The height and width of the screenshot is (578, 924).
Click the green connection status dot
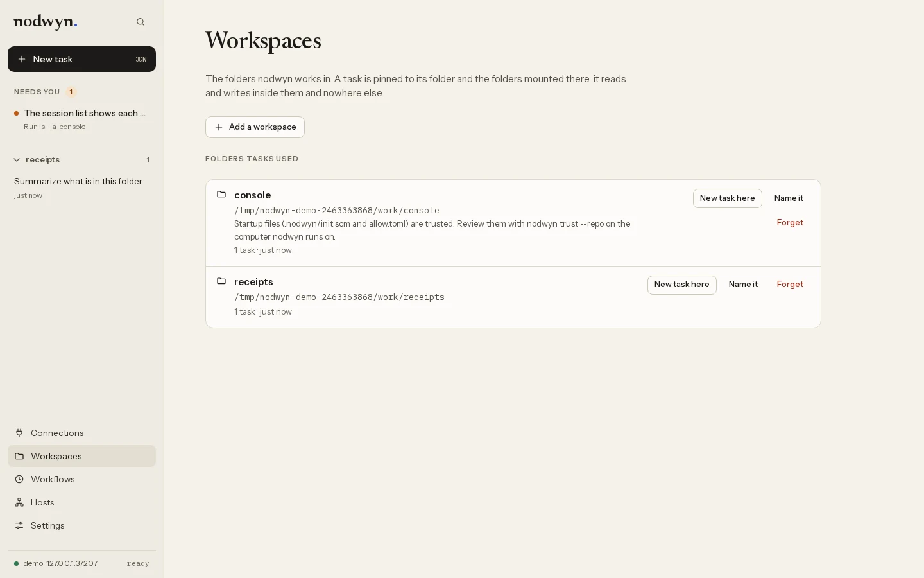(16, 564)
